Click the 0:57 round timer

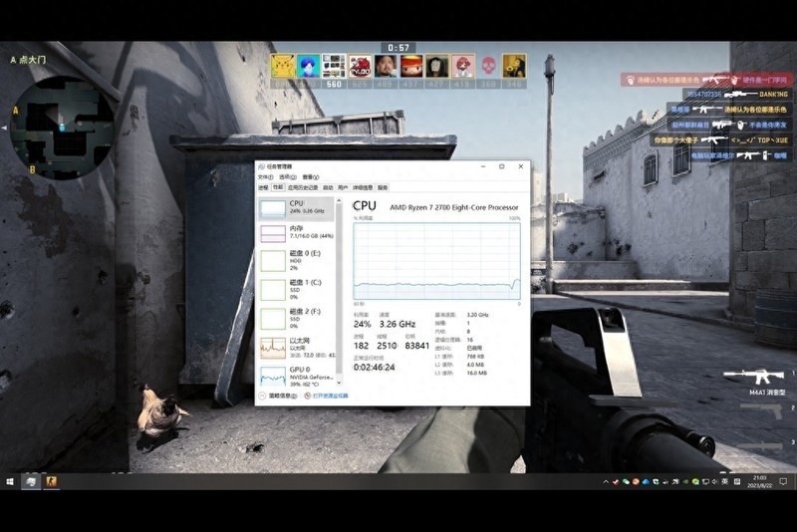398,48
